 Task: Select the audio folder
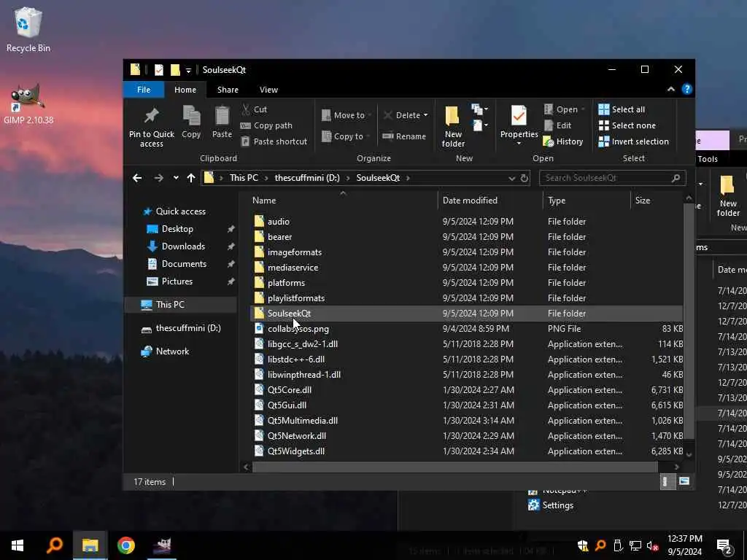pyautogui.click(x=278, y=222)
